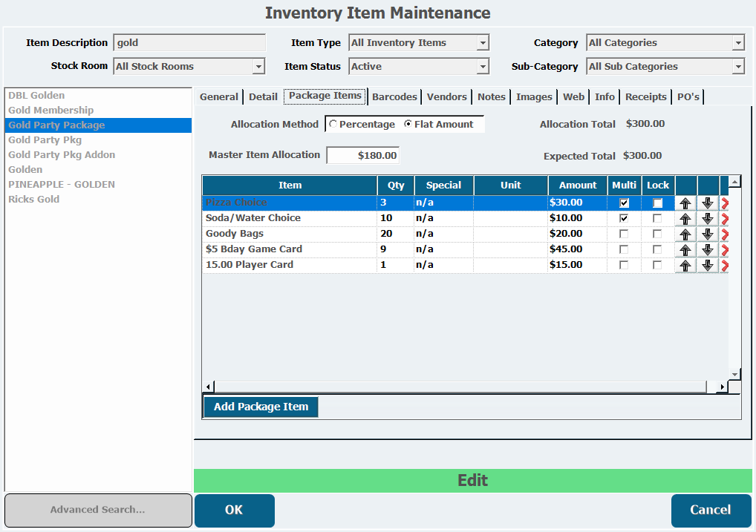
Task: Remove Goody Bags using red icon
Action: [724, 234]
